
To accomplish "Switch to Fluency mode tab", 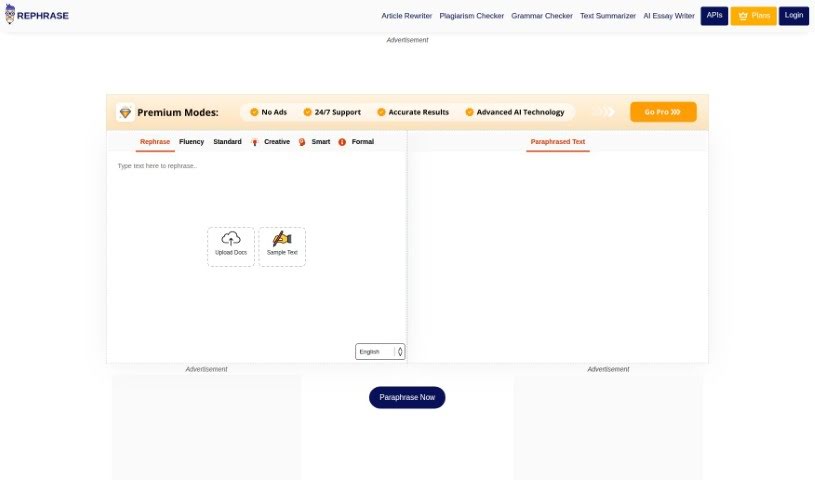I will tap(191, 141).
